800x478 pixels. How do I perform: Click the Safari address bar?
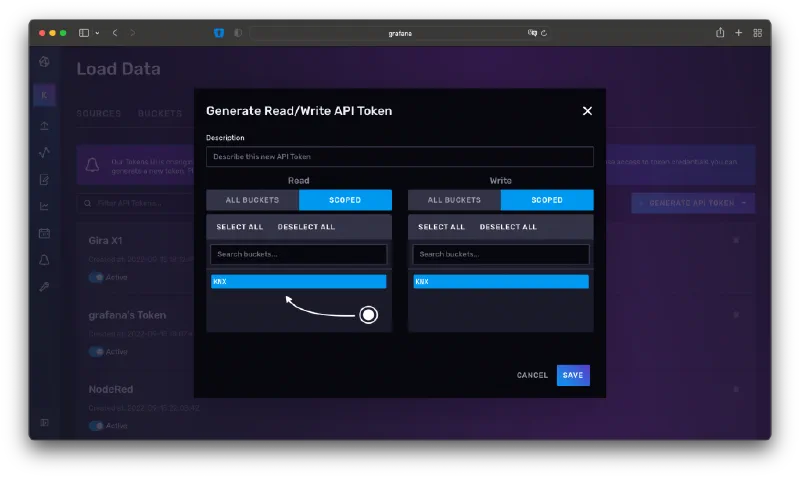[400, 33]
